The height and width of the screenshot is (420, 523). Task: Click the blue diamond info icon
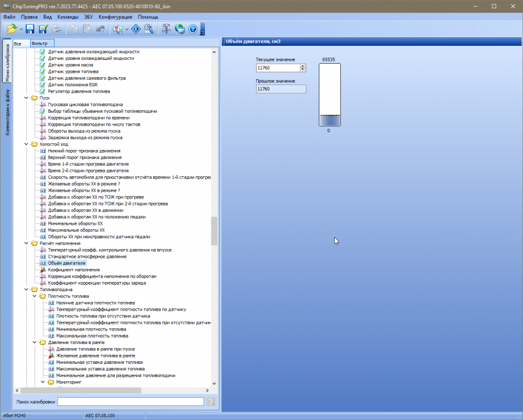136,29
